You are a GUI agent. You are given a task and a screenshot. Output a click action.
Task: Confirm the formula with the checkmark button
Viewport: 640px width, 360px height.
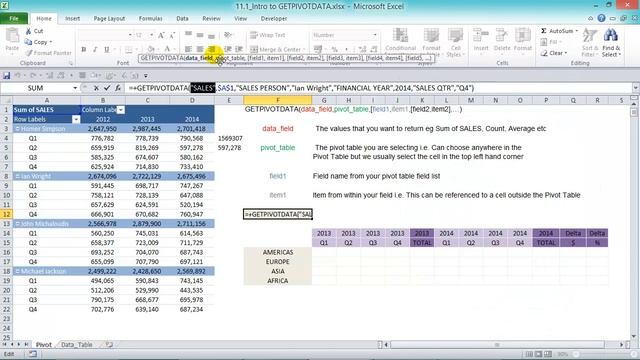point(107,88)
